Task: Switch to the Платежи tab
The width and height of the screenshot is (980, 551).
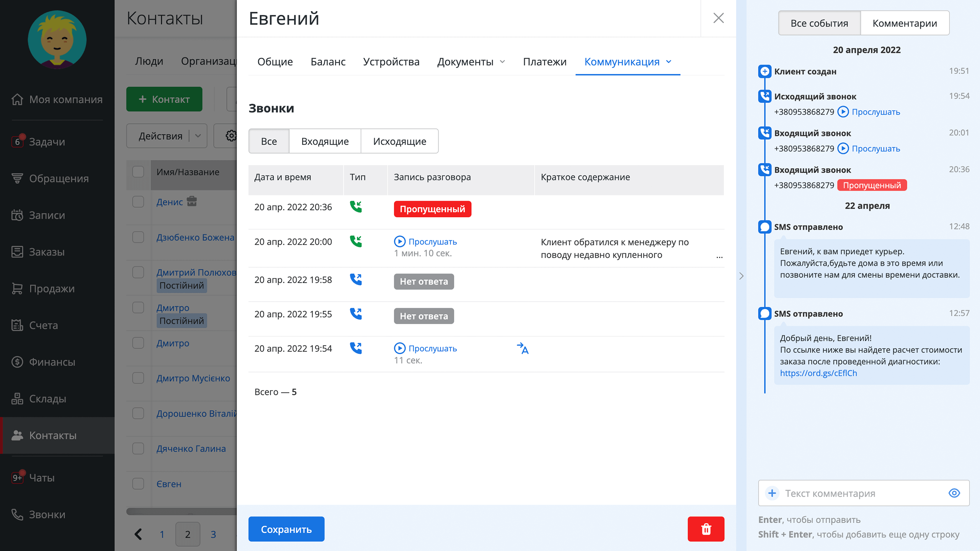Action: (x=544, y=62)
